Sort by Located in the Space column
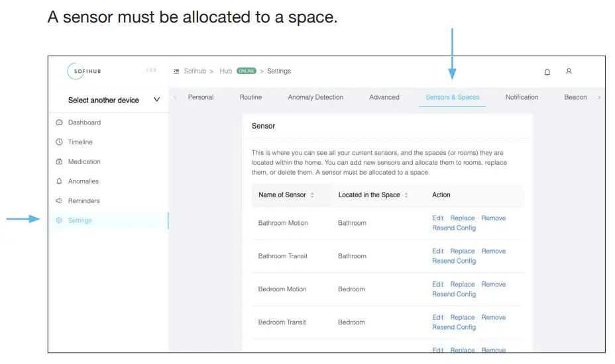Screen dimensions: 615x364 tap(406, 195)
